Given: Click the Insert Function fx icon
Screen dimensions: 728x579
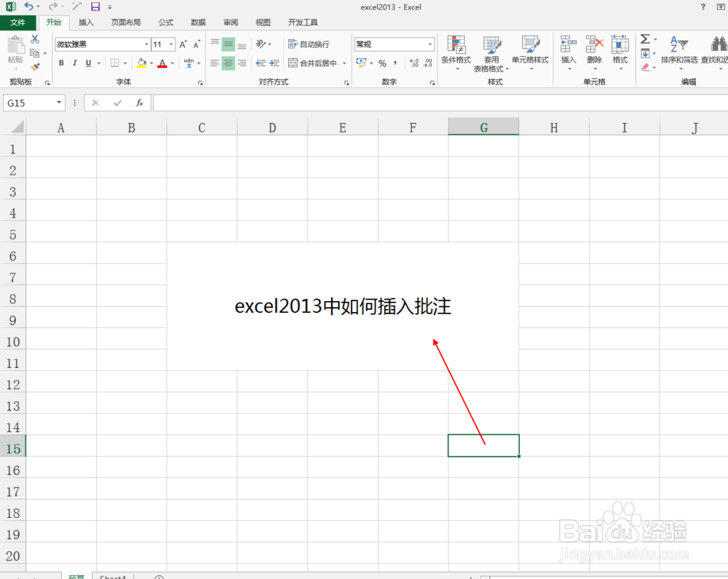Looking at the screenshot, I should click(x=139, y=103).
